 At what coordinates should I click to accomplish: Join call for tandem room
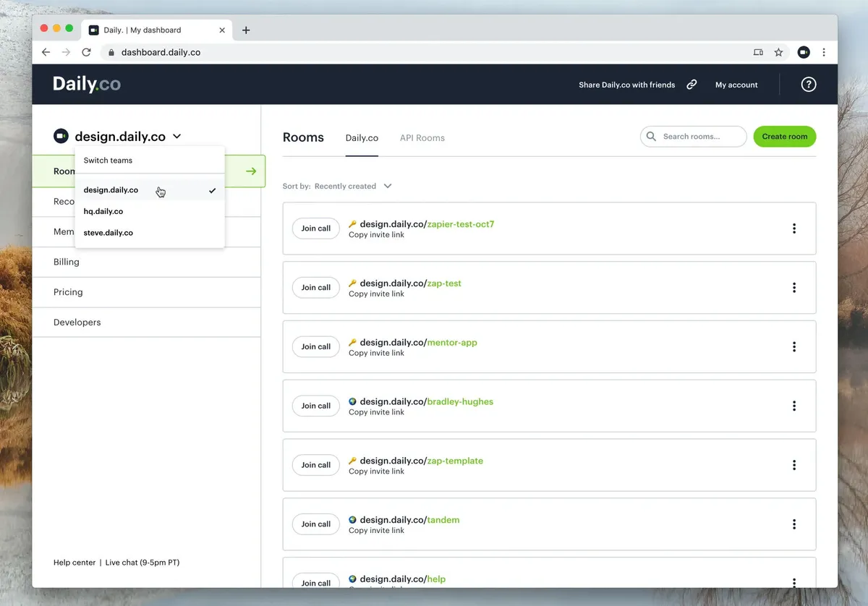[x=316, y=525]
